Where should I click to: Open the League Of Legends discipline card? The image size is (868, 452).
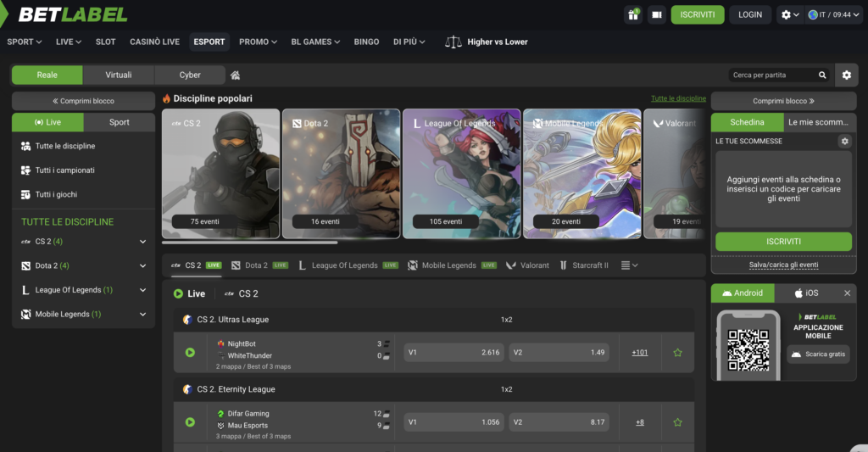click(x=462, y=174)
